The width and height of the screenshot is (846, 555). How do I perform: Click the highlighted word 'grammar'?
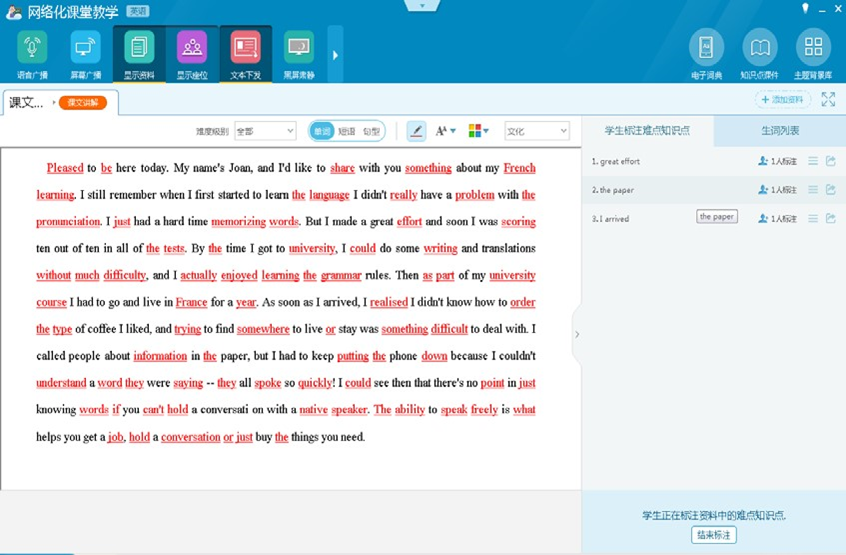tap(341, 276)
